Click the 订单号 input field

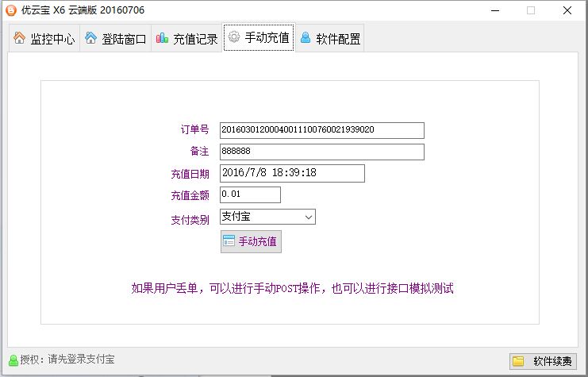point(321,130)
